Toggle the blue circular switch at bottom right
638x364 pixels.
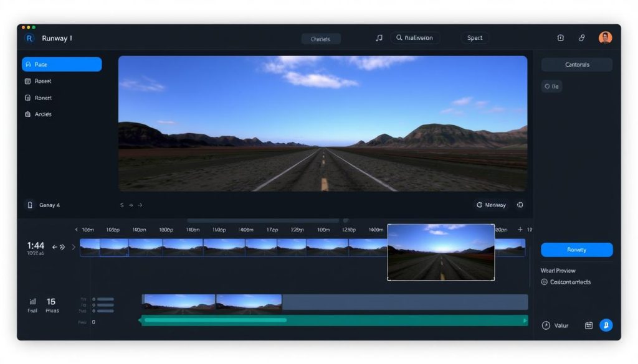[x=606, y=325]
